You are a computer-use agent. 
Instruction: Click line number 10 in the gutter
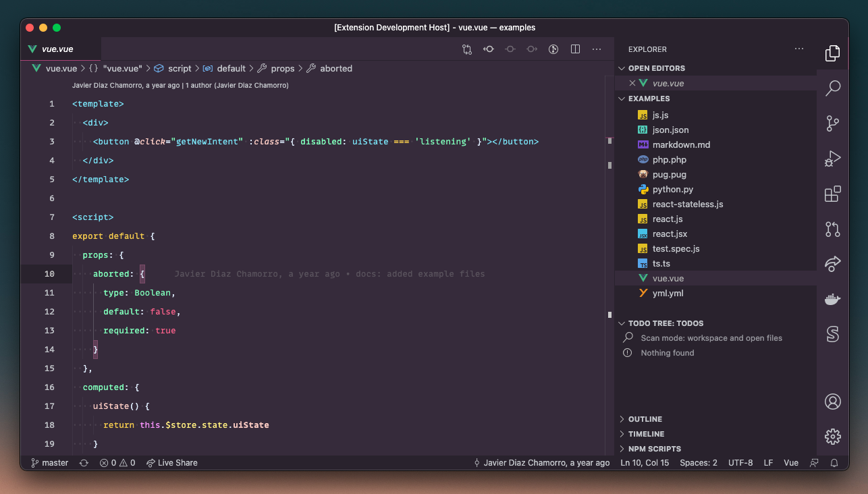pos(49,274)
